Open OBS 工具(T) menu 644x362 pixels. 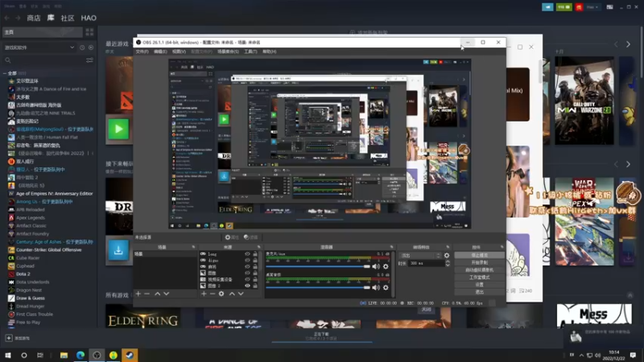[x=250, y=51]
